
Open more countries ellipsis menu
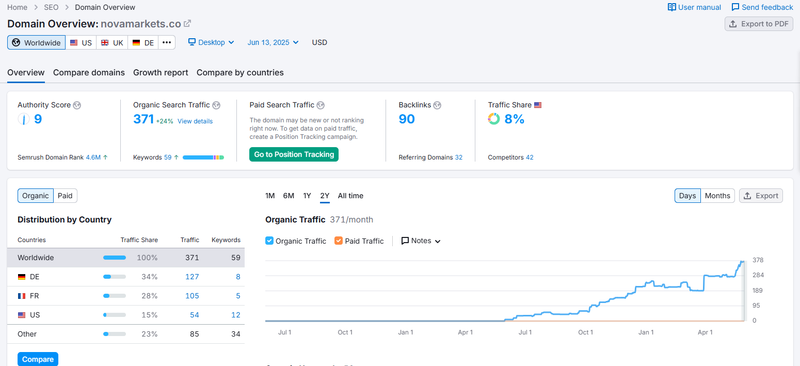pos(167,43)
